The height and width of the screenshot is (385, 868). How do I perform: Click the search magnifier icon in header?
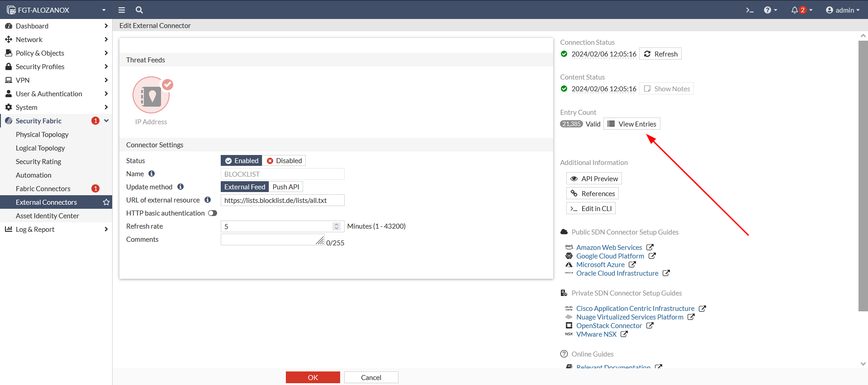coord(139,10)
